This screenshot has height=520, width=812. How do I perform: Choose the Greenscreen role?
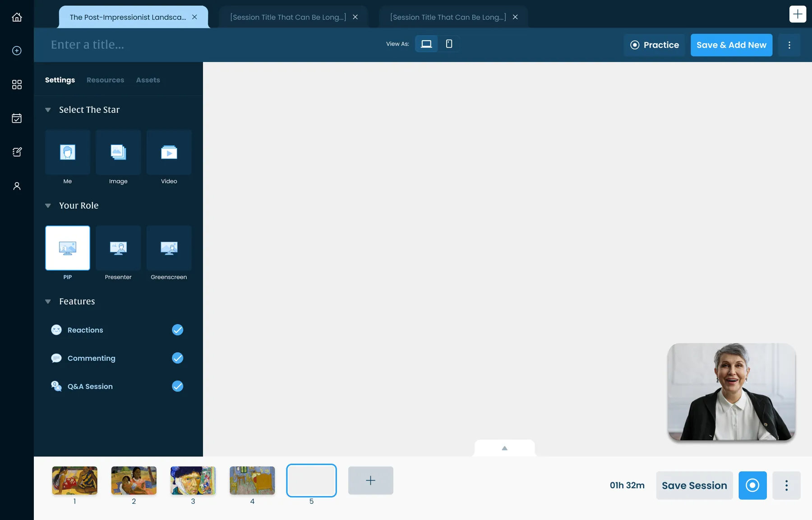click(169, 248)
